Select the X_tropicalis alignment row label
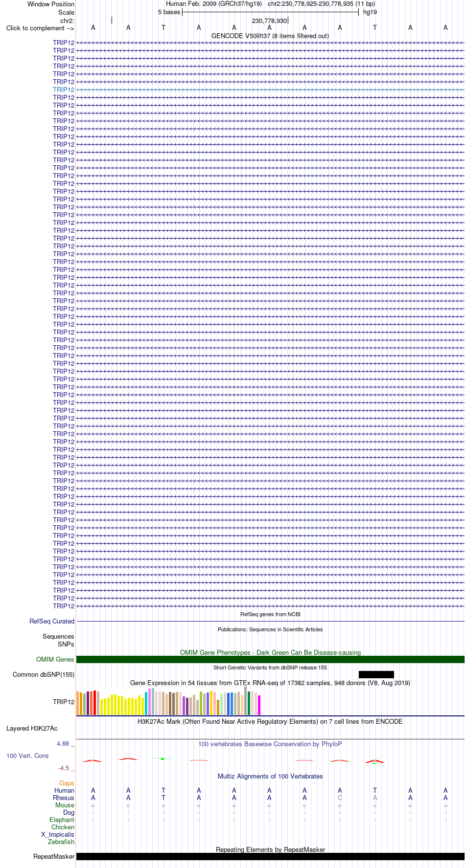 [58, 835]
